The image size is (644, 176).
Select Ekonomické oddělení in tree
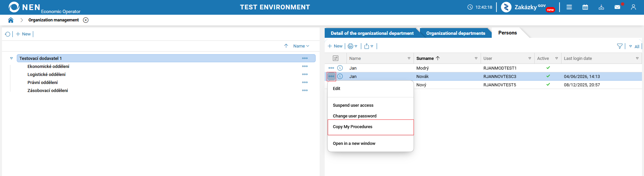click(48, 66)
